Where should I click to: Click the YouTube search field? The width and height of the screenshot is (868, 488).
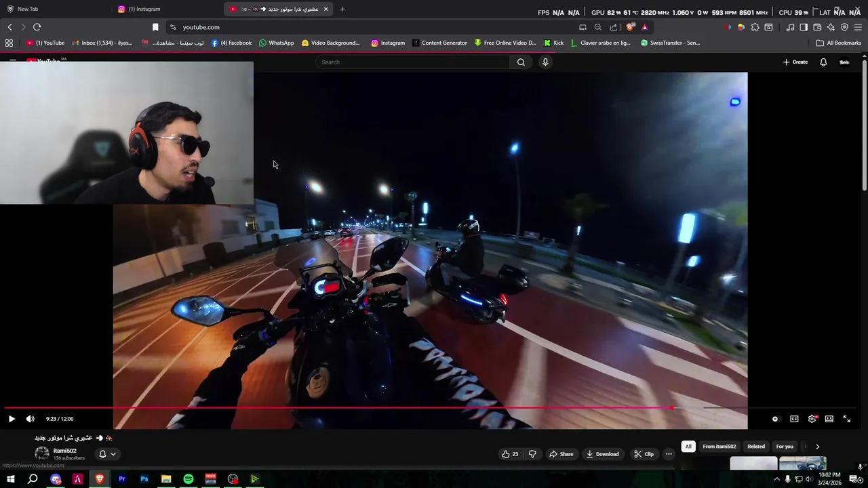tap(412, 62)
